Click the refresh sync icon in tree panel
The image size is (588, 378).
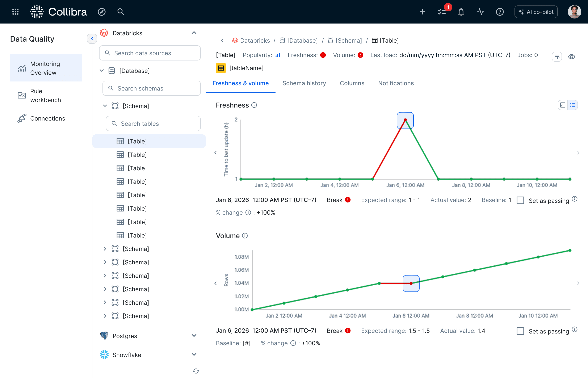pos(196,371)
